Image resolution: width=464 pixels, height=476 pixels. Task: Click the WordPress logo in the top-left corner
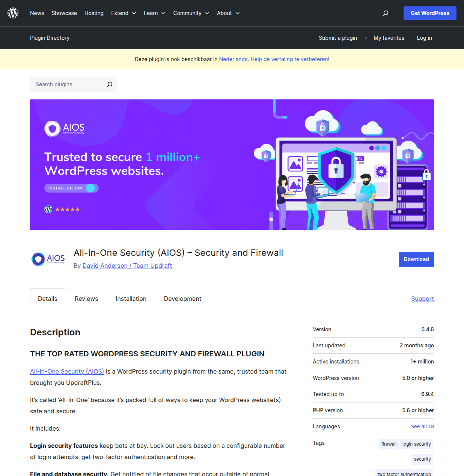coord(13,13)
